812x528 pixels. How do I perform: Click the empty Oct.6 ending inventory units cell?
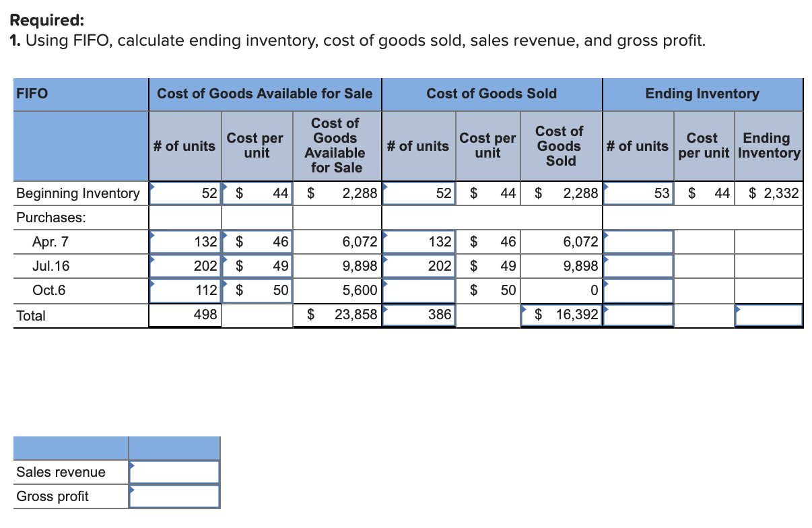(x=638, y=290)
